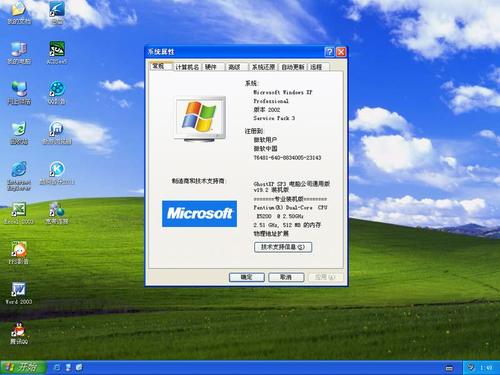Viewport: 500px width, 375px height.
Task: Click the 取消 (Cancel) button
Action: pyautogui.click(x=286, y=277)
